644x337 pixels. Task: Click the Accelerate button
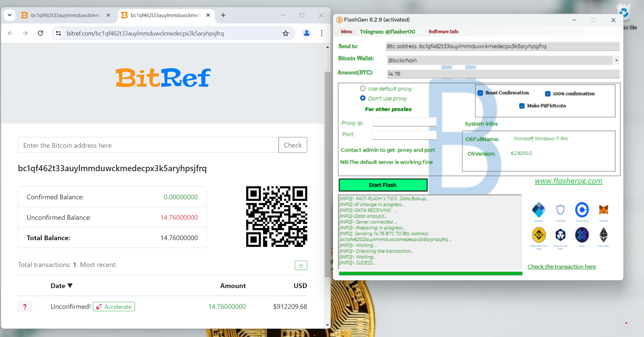coord(114,307)
